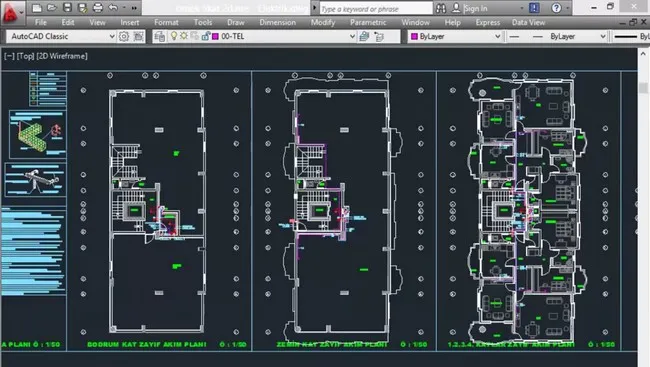Open the Parametric menu
The height and width of the screenshot is (367, 650).
[368, 22]
